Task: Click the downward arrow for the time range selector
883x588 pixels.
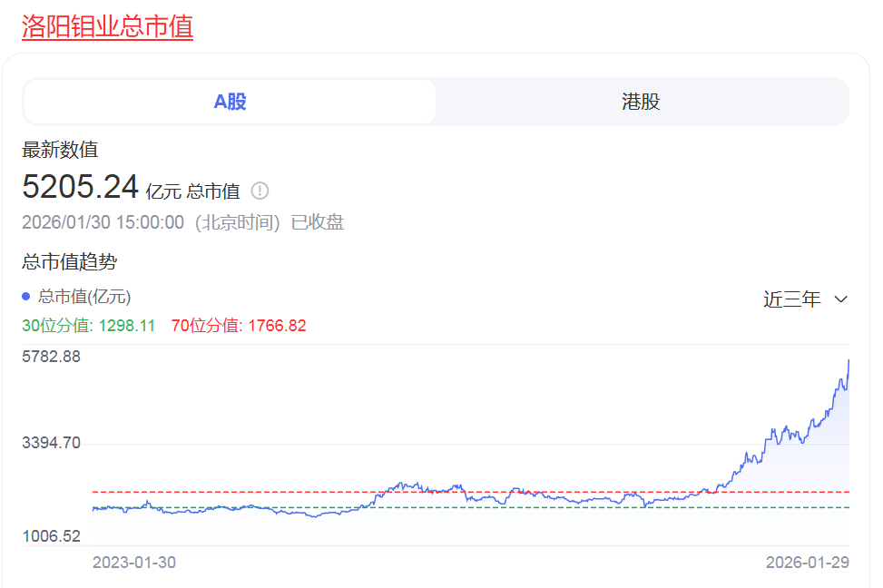Action: tap(839, 299)
